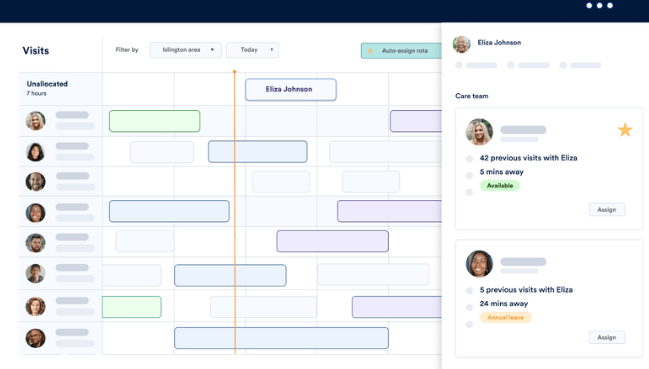Select the bearded carer avatar in the last row
The image size is (649, 369).
(36, 338)
